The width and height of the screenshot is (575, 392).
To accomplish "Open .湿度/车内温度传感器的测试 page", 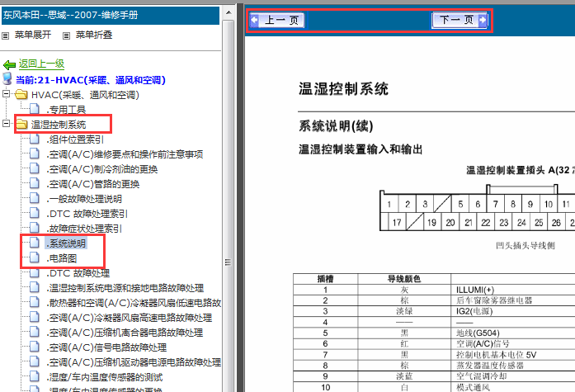I will [105, 377].
